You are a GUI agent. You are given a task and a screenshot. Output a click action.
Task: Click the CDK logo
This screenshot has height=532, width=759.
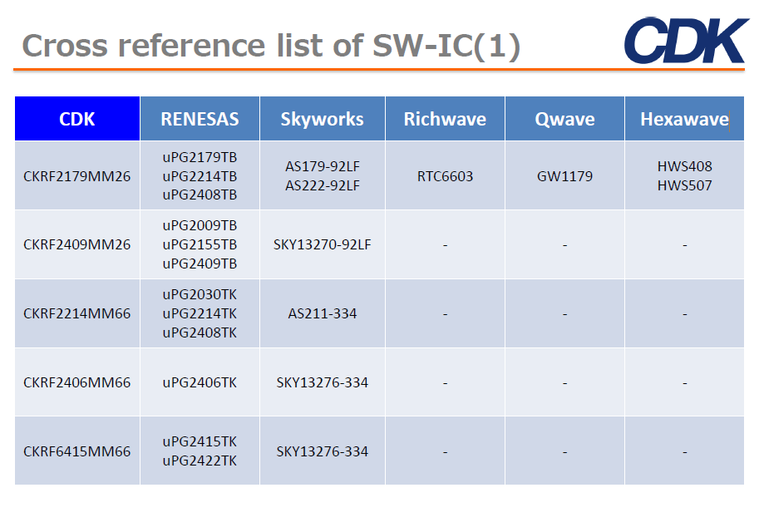pyautogui.click(x=685, y=40)
